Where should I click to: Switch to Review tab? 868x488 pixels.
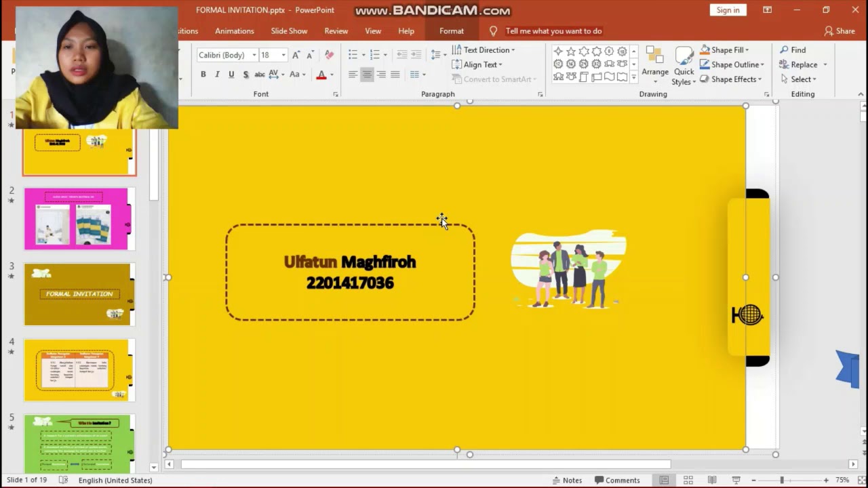point(336,31)
